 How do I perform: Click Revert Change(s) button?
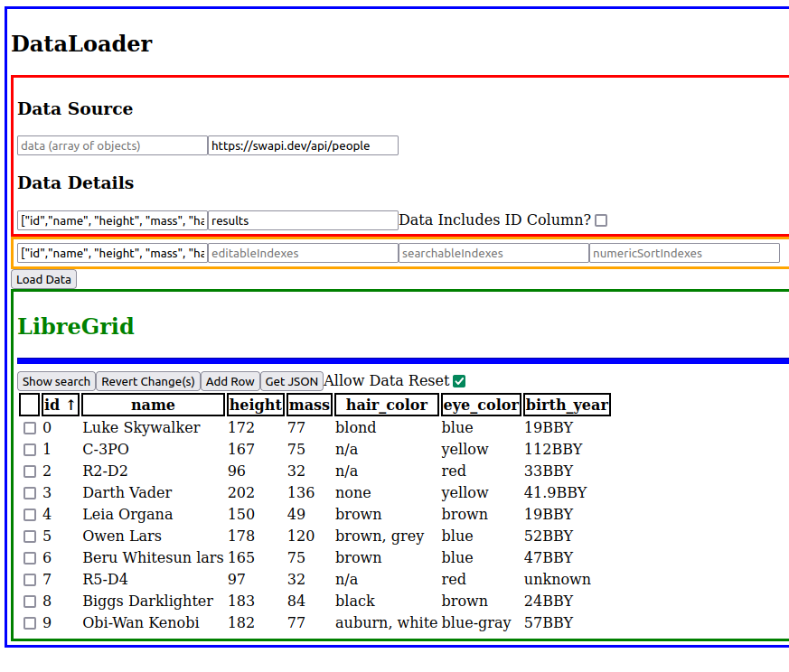click(x=147, y=380)
